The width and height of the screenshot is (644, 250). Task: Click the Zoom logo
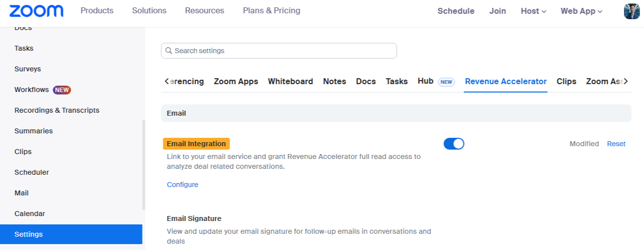click(x=36, y=11)
